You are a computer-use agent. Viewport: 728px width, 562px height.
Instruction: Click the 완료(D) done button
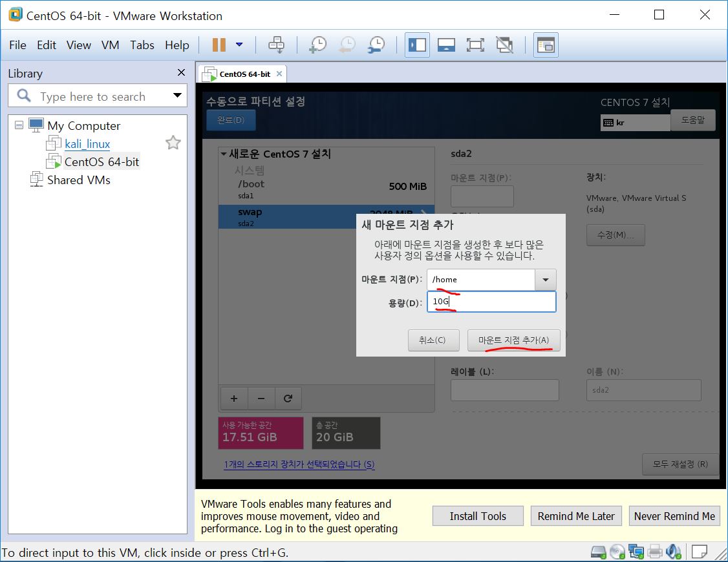pyautogui.click(x=231, y=120)
